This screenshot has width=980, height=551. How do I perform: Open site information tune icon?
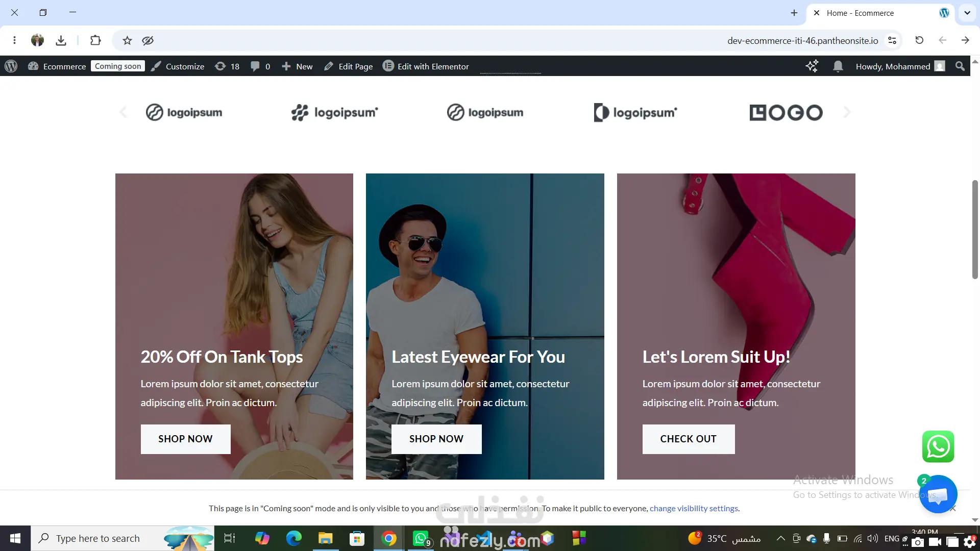tap(892, 40)
